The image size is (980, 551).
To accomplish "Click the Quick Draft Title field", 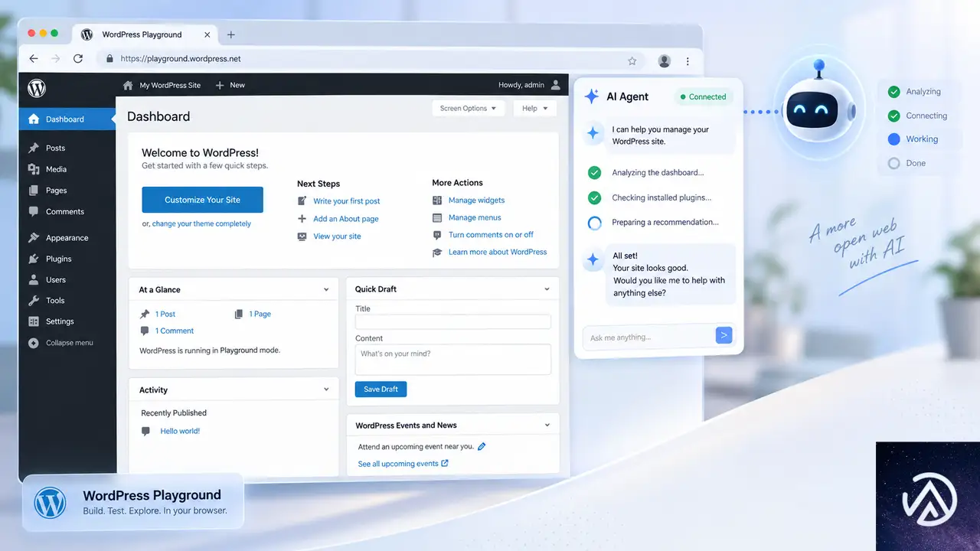I will pos(452,322).
